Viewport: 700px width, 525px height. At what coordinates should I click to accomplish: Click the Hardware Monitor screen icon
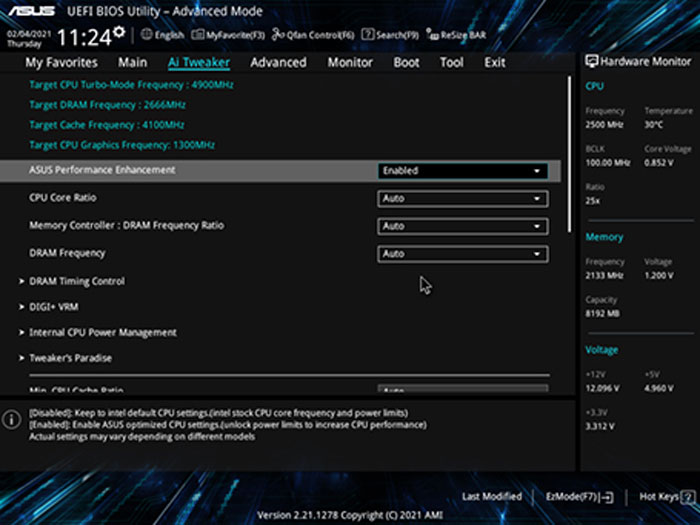(592, 62)
